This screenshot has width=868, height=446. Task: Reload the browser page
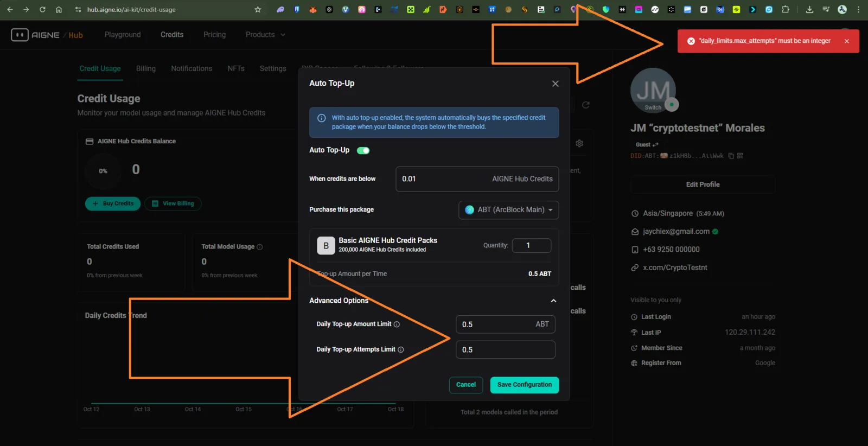(42, 9)
